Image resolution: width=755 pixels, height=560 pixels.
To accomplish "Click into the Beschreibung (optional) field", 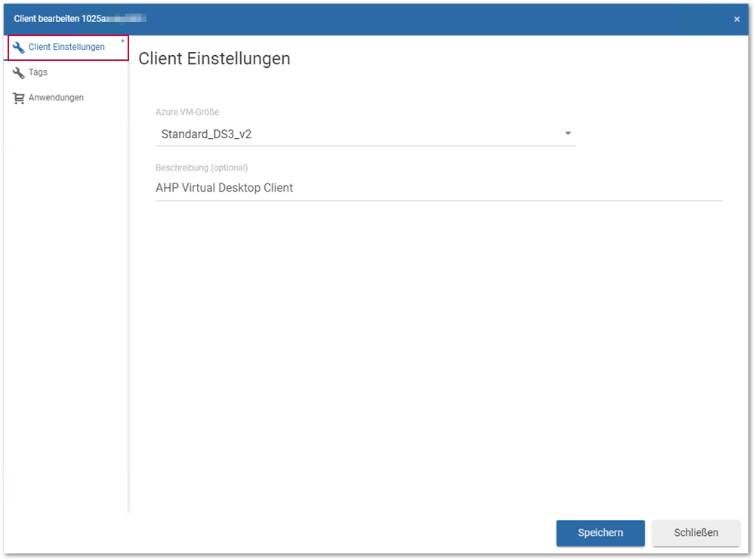I will pyautogui.click(x=439, y=188).
